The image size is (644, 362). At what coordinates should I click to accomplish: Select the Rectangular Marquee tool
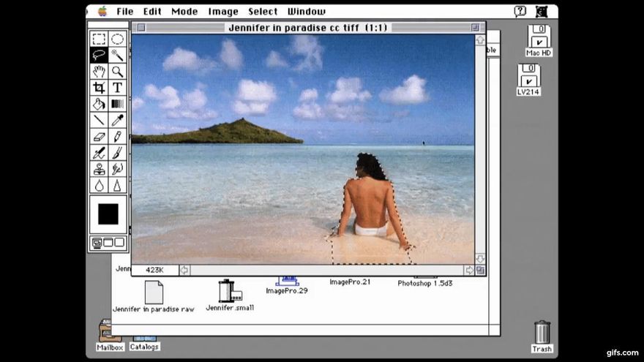point(99,39)
